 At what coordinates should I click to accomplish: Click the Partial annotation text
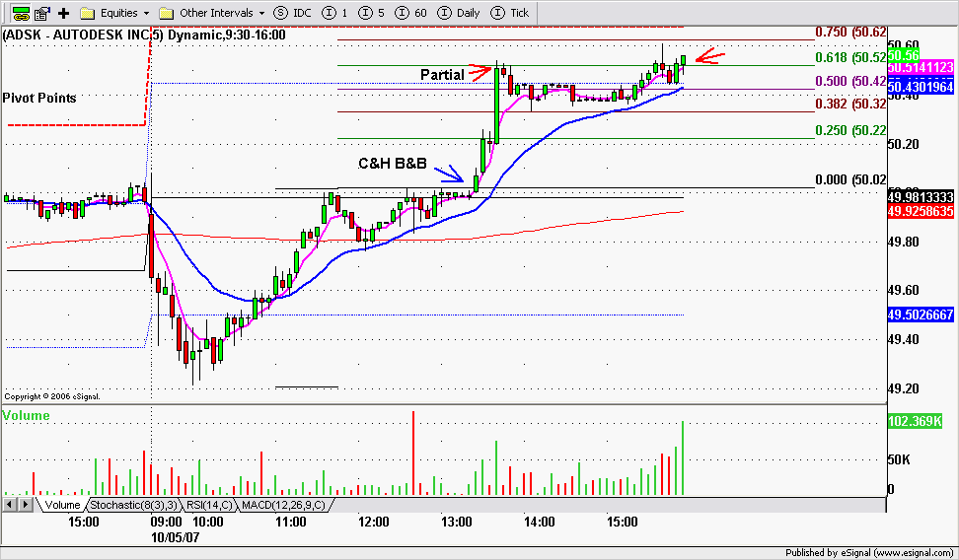pyautogui.click(x=442, y=75)
